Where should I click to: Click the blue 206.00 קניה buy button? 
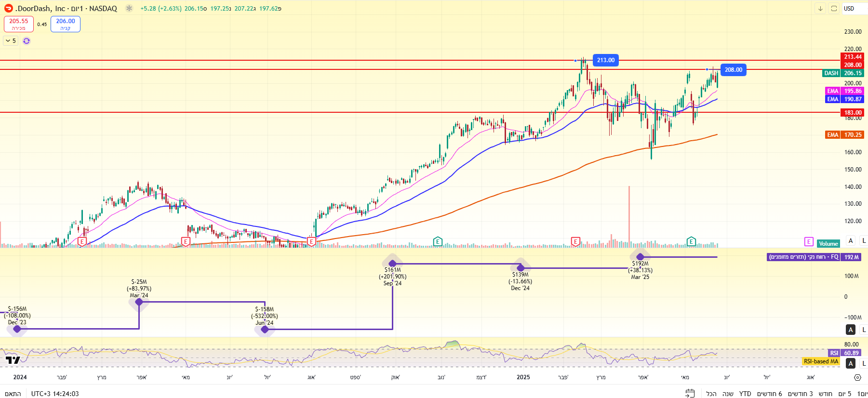point(66,24)
